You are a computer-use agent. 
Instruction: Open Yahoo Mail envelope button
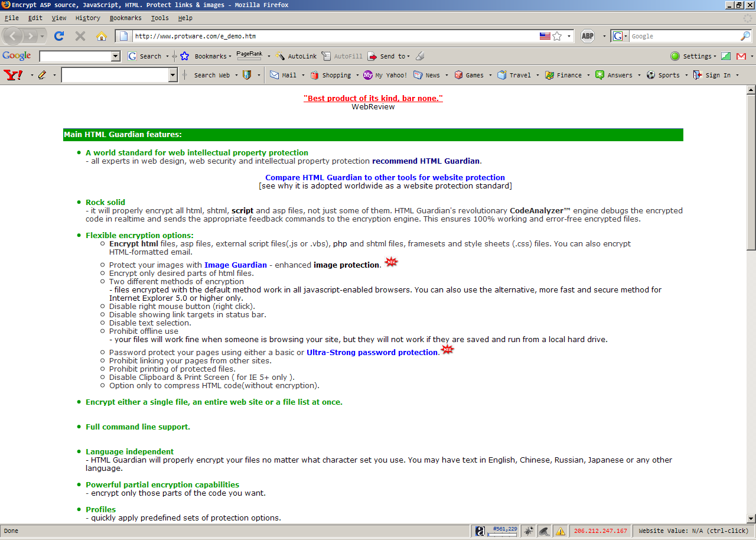click(x=283, y=75)
